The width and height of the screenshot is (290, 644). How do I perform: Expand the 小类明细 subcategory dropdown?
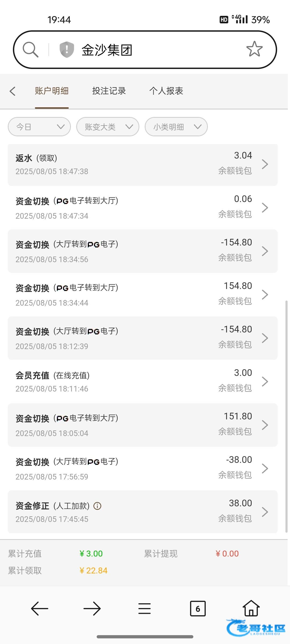pyautogui.click(x=176, y=127)
